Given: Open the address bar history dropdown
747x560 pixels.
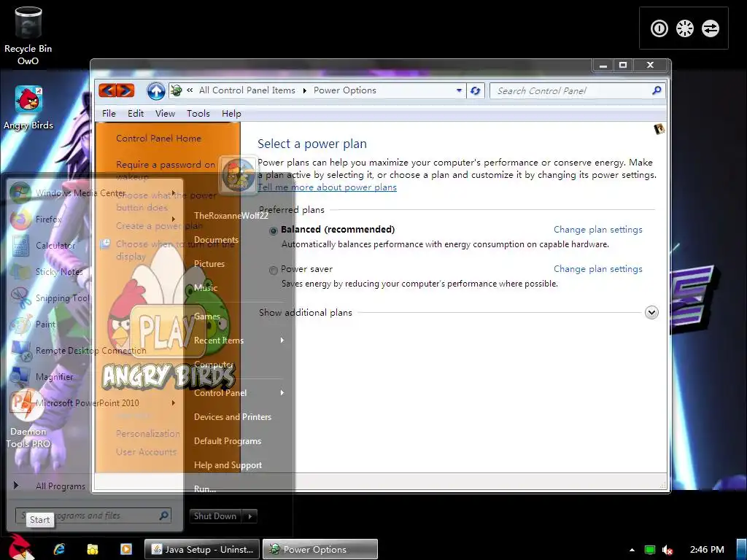Looking at the screenshot, I should click(x=459, y=90).
